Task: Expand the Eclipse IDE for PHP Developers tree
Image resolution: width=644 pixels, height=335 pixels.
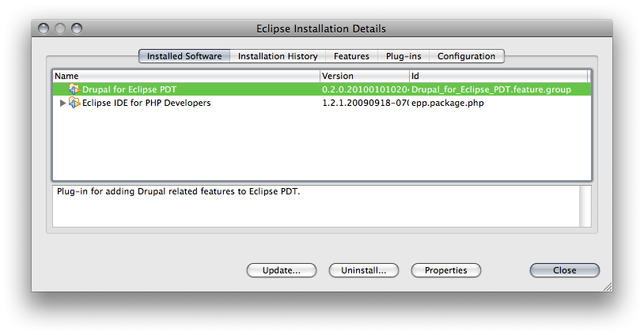Action: 63,103
